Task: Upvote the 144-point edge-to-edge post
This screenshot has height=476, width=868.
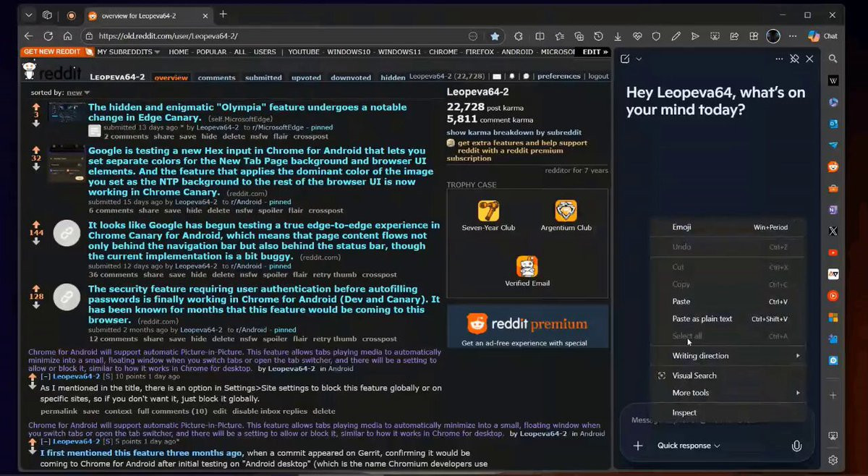Action: click(x=36, y=224)
